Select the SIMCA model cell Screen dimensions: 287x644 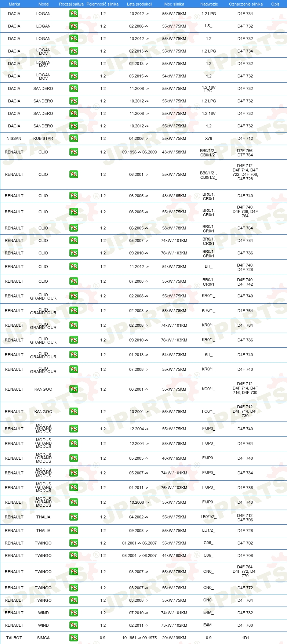[43, 638]
